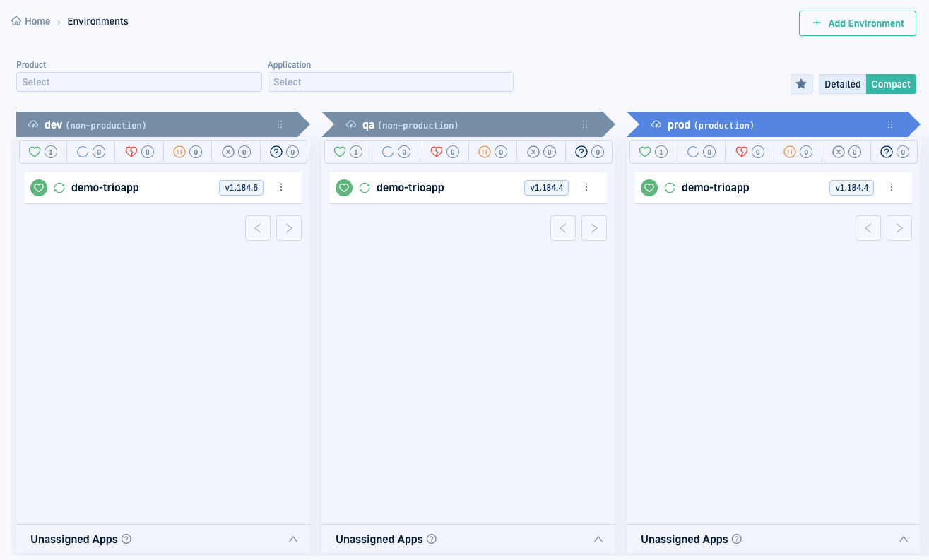Switch to Compact view

[891, 84]
